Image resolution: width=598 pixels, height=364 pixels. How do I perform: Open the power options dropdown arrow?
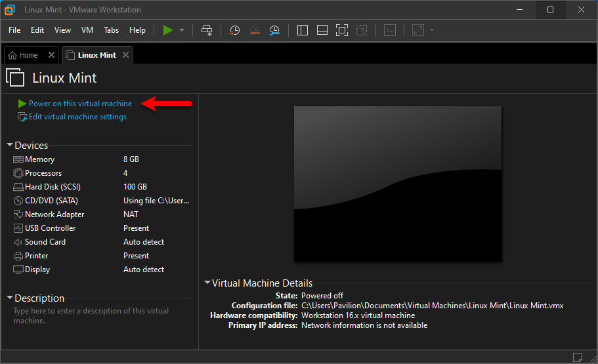pyautogui.click(x=182, y=30)
